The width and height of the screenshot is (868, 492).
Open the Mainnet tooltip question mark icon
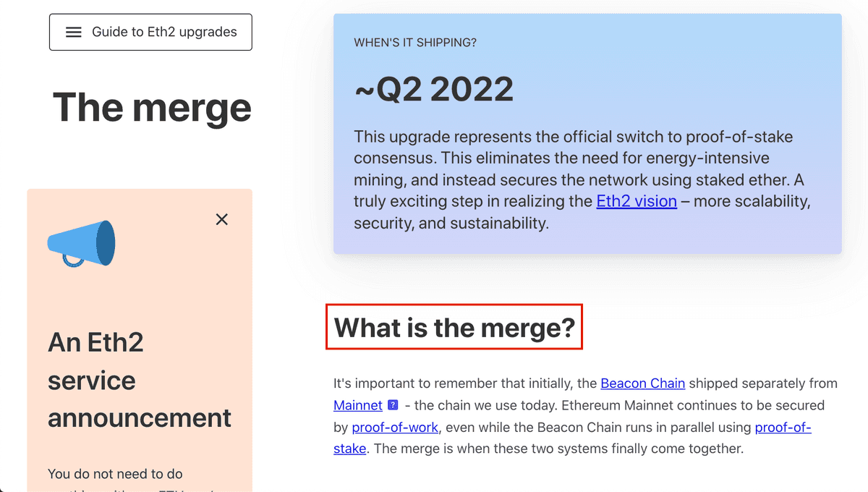[391, 404]
